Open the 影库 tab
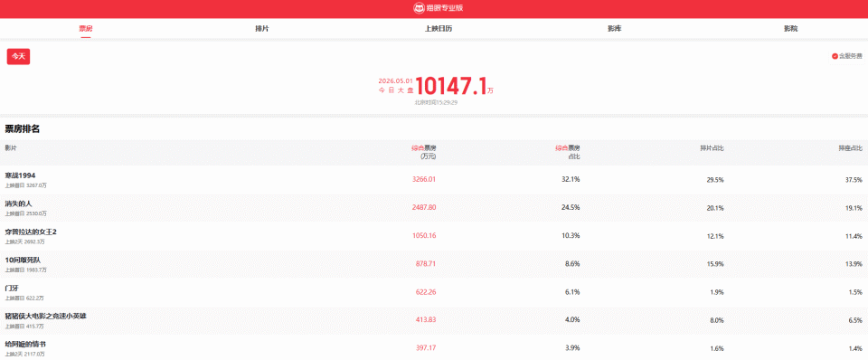The image size is (868, 360). [615, 28]
